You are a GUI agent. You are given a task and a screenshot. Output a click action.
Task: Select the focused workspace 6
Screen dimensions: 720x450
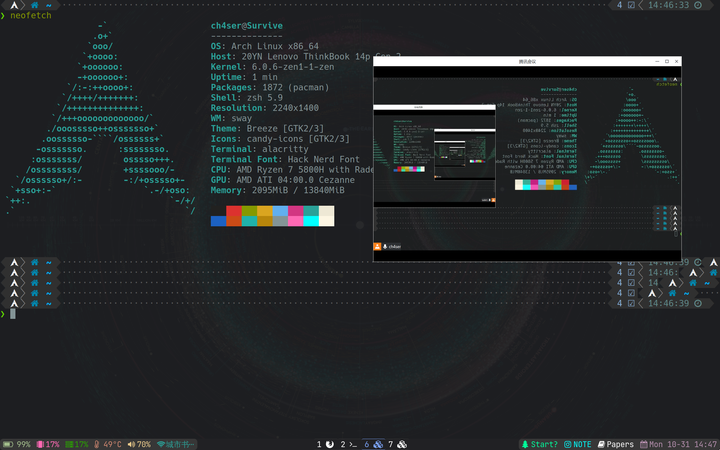click(373, 444)
